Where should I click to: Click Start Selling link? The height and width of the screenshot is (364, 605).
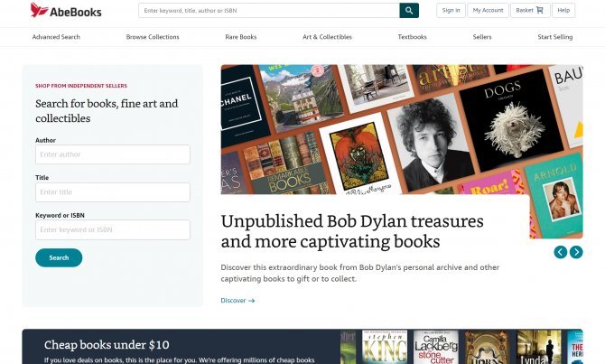(x=554, y=37)
